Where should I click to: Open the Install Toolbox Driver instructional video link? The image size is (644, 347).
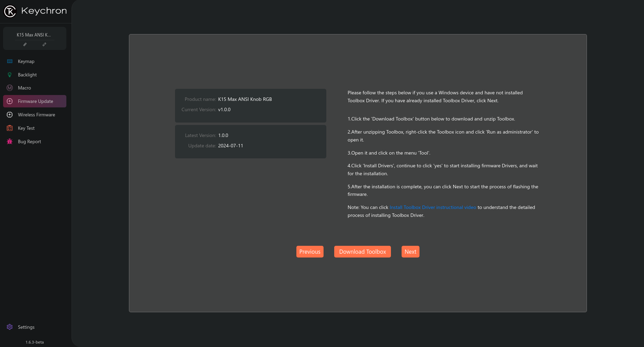point(433,207)
